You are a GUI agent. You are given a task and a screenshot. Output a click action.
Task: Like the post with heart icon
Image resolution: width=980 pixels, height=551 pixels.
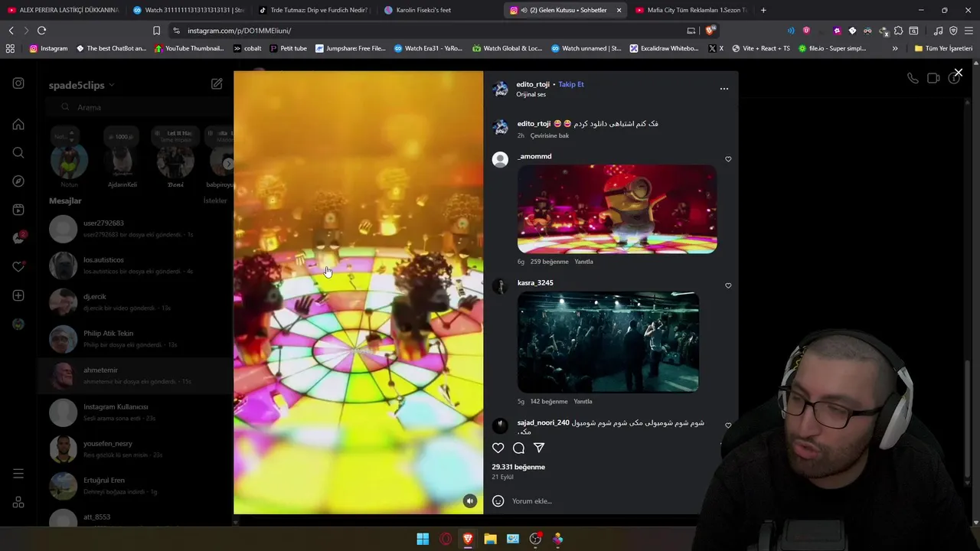point(498,448)
